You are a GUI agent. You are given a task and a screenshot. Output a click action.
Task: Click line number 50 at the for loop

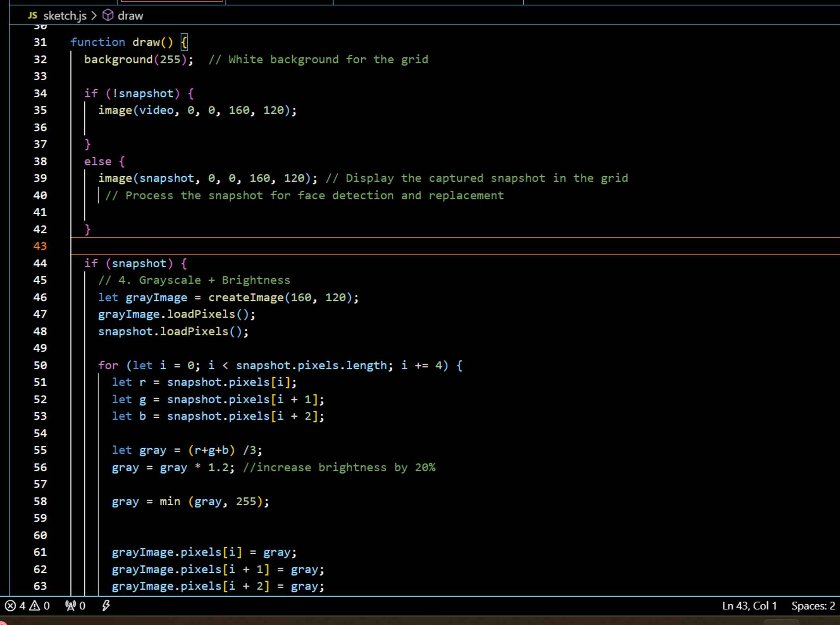(40, 365)
